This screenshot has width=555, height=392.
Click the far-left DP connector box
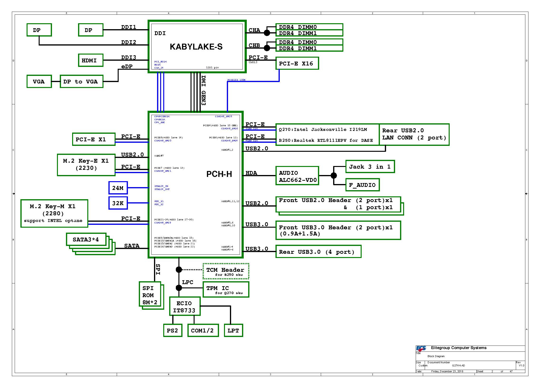39,30
